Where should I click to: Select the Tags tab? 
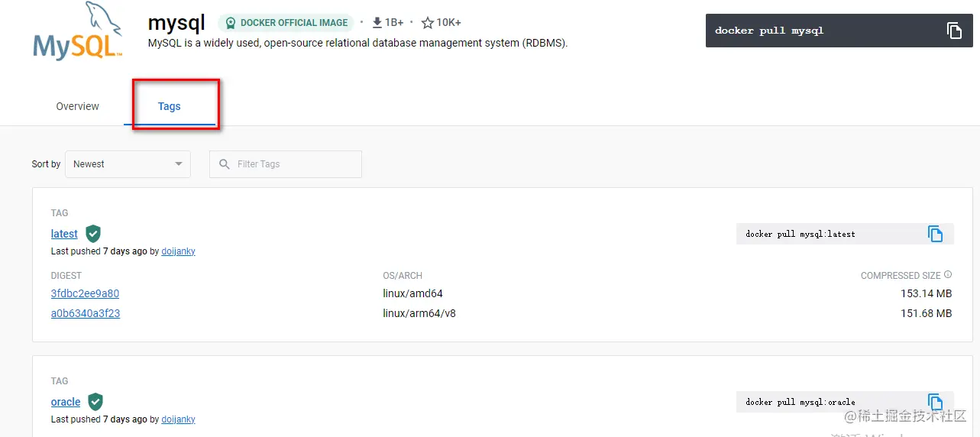[170, 106]
